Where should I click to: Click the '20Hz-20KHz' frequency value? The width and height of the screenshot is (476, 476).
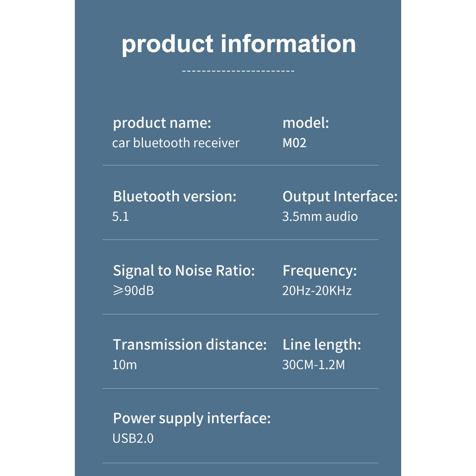pyautogui.click(x=317, y=291)
